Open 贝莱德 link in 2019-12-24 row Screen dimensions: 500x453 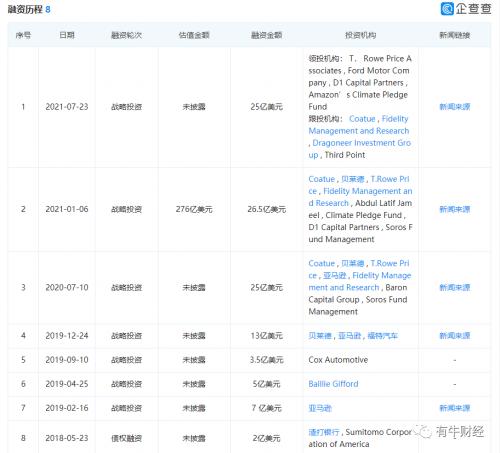coord(320,336)
